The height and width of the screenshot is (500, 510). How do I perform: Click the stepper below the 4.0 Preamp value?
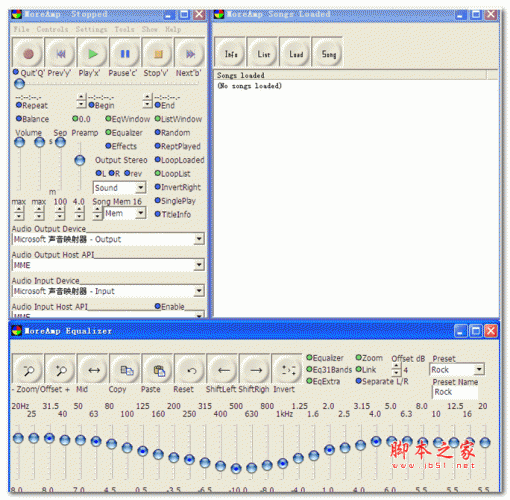tap(79, 213)
